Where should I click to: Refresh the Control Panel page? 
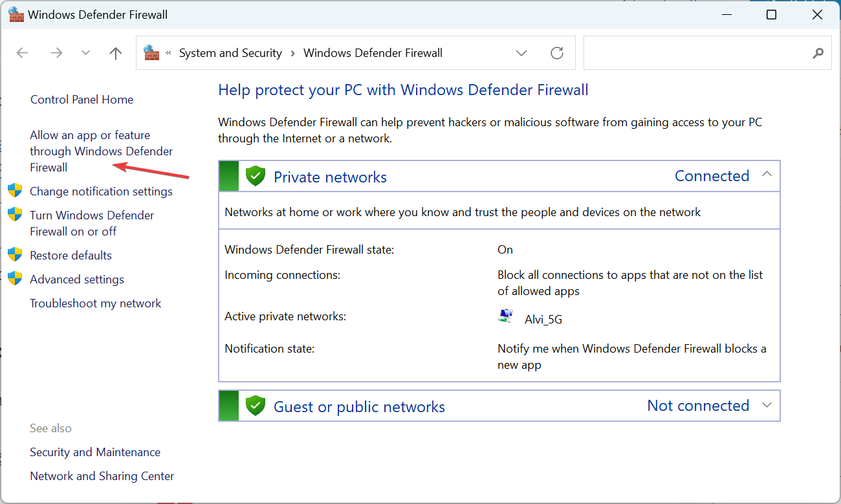pos(557,53)
